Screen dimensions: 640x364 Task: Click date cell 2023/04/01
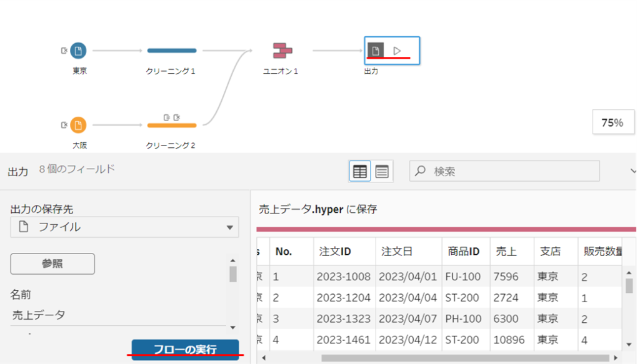[x=407, y=277]
